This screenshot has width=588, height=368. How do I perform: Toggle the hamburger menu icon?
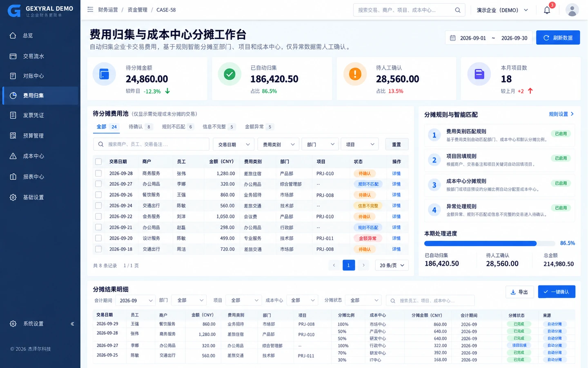(90, 9)
